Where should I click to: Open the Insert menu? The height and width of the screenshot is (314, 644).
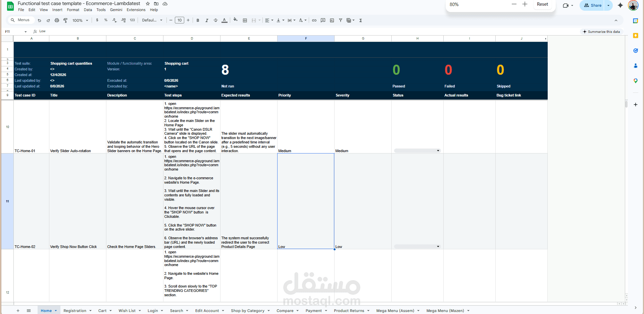click(x=57, y=10)
